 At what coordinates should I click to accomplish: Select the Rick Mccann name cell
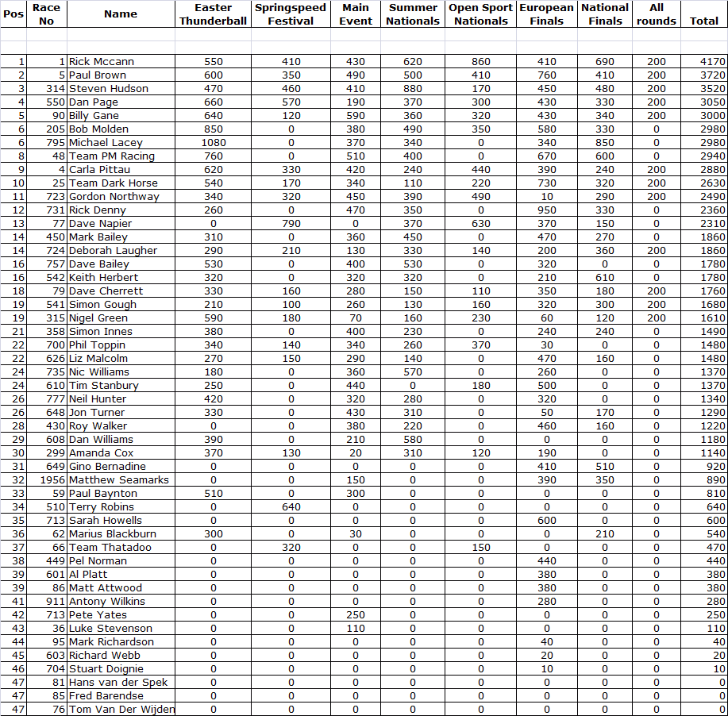click(101, 61)
